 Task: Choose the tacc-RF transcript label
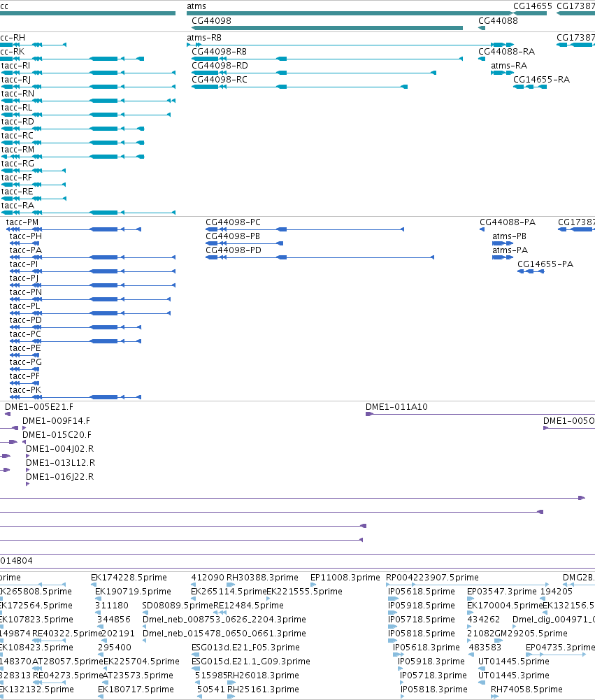click(x=17, y=177)
